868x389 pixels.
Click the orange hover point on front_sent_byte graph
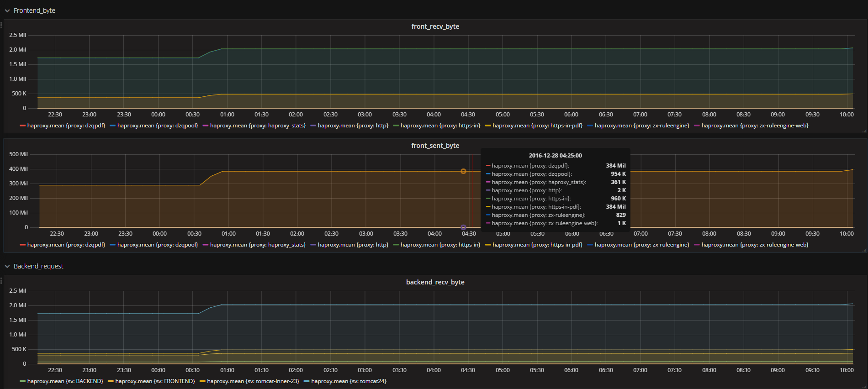tap(463, 171)
